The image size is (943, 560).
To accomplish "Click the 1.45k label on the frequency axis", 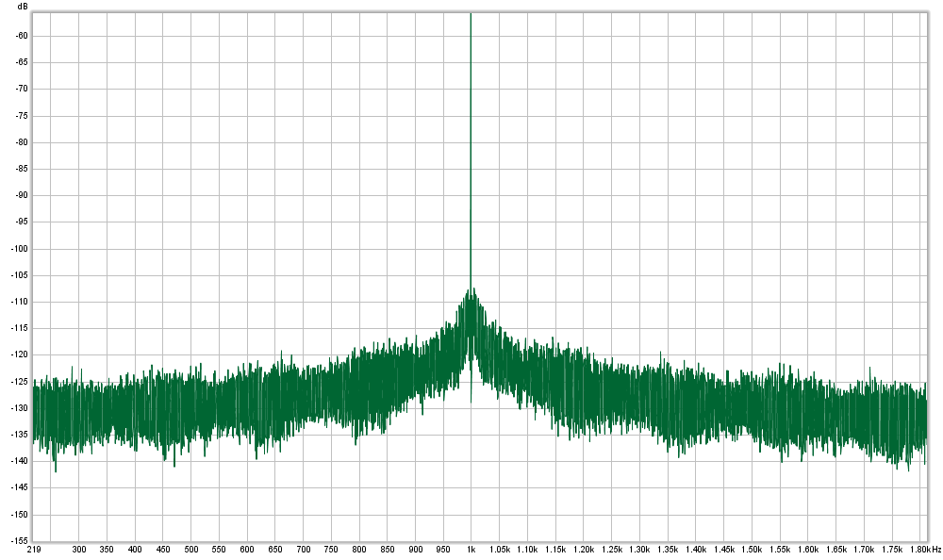I will pos(723,550).
